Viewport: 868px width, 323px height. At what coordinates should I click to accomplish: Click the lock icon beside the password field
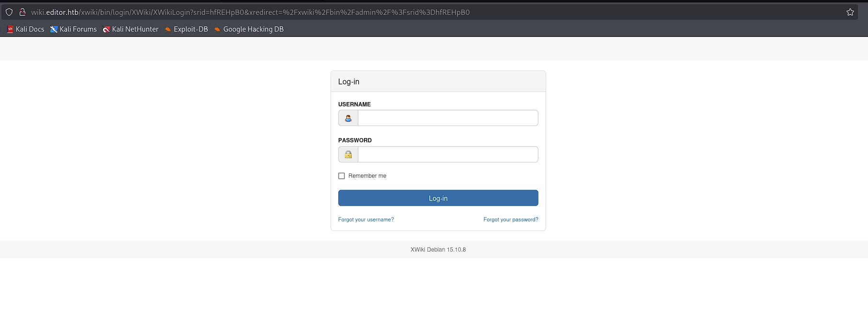click(348, 154)
